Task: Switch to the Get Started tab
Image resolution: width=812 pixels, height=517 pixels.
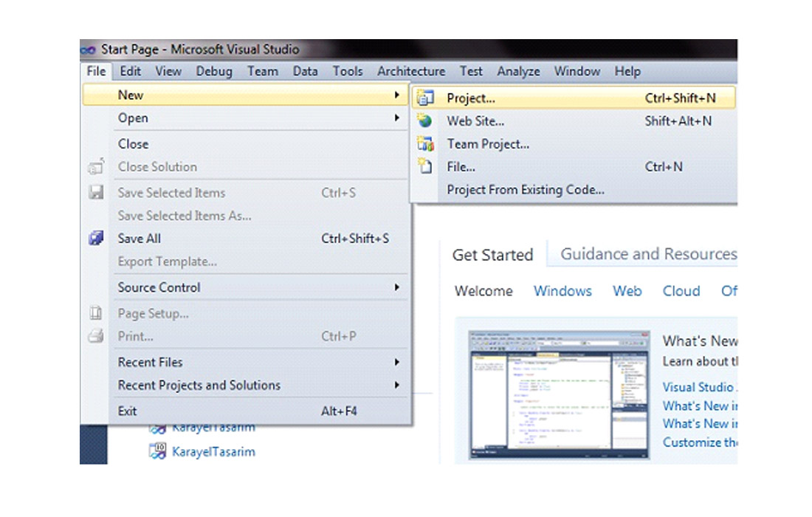Action: (x=492, y=254)
